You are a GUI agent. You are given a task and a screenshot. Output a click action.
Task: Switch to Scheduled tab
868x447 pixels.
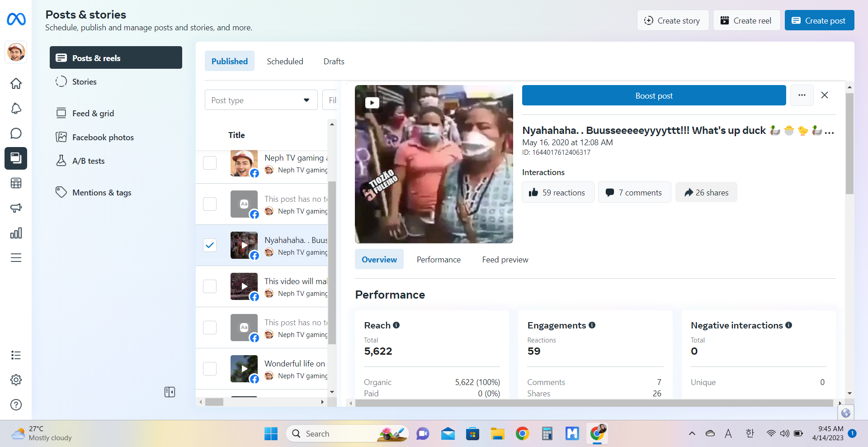click(285, 61)
